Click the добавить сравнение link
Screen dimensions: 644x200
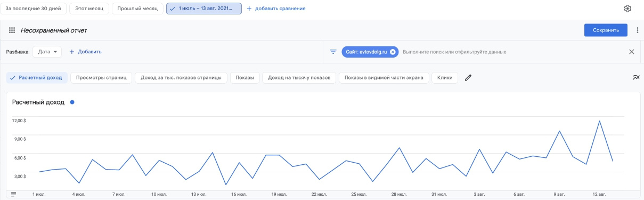[x=276, y=9]
